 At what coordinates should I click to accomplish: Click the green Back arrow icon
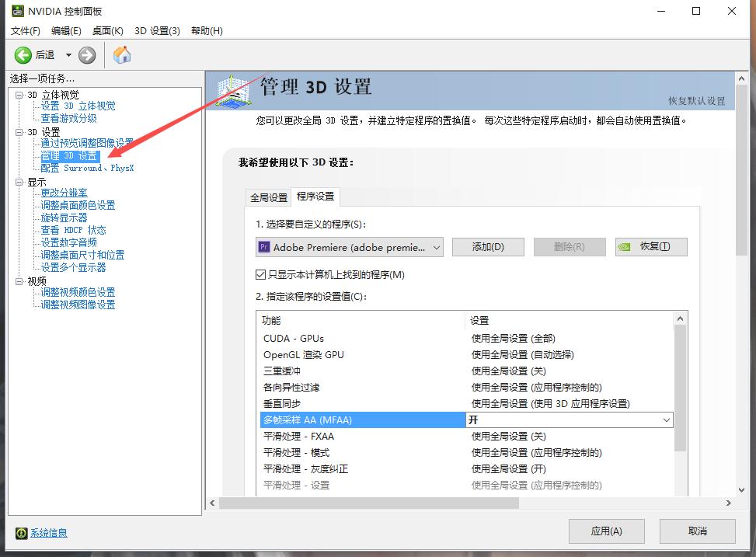[23, 55]
